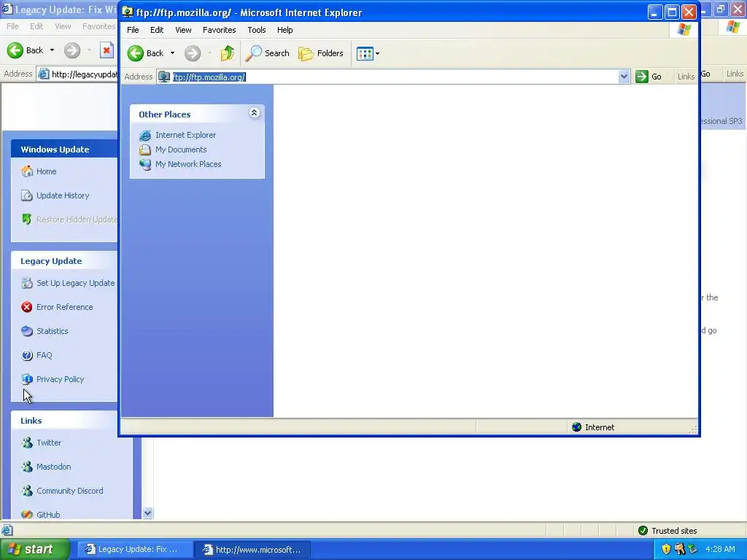The image size is (747, 560).
Task: Click the Statistics pie icon
Action: pos(27,331)
